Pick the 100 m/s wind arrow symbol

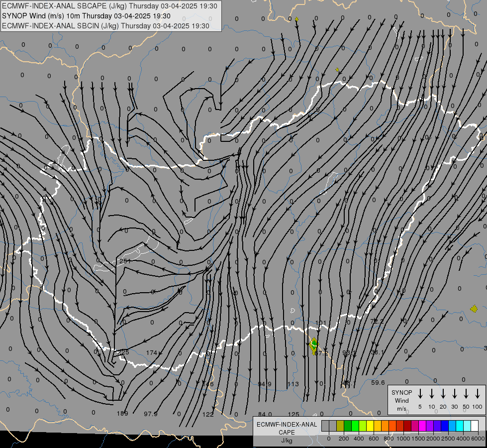[x=478, y=393]
